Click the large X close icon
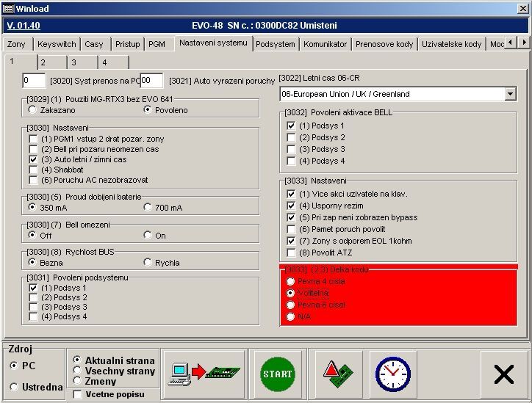532x403 pixels. tap(503, 374)
